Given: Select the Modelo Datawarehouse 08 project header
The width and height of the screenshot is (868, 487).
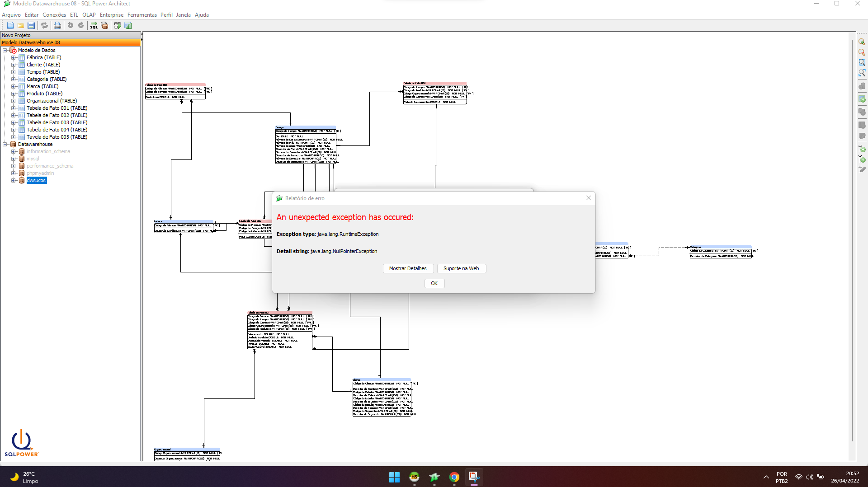Looking at the screenshot, I should pos(71,42).
